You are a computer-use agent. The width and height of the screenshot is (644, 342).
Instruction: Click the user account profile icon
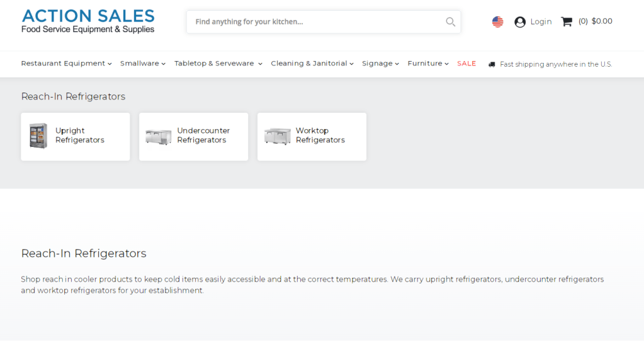pyautogui.click(x=520, y=22)
